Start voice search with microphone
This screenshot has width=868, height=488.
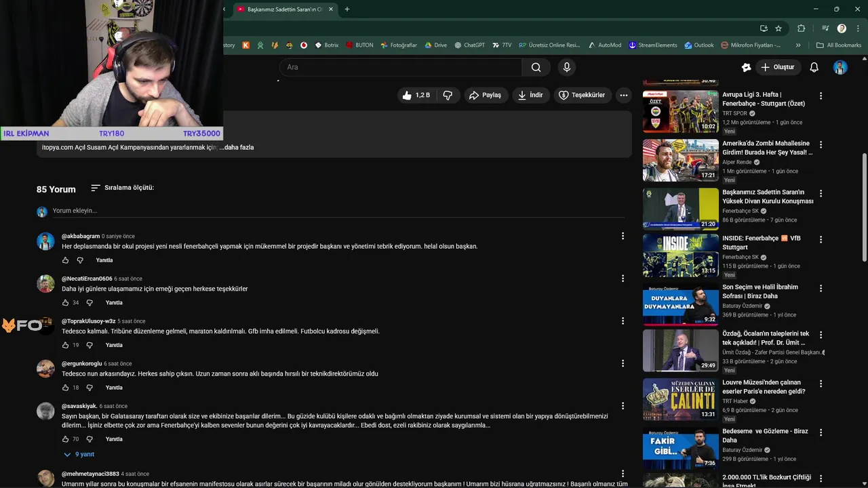coord(567,67)
